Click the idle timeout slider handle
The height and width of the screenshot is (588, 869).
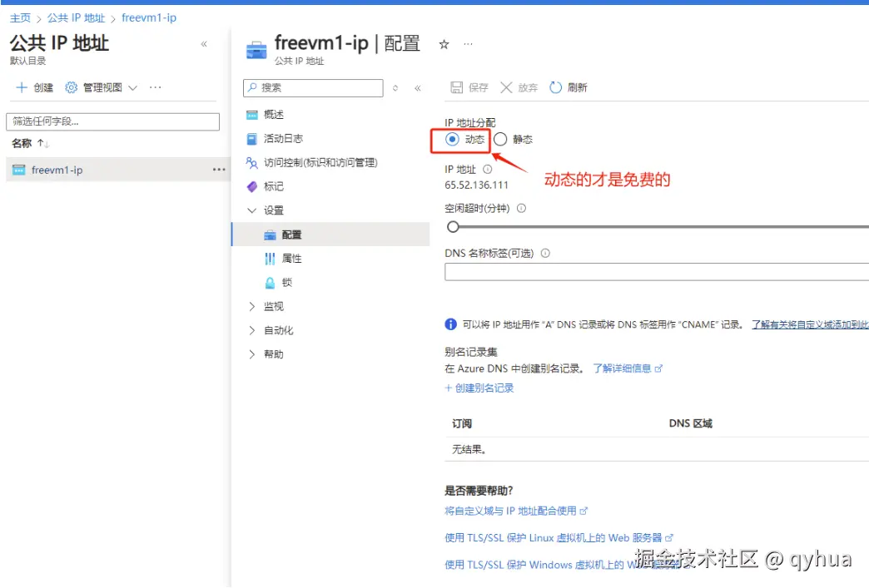[453, 226]
